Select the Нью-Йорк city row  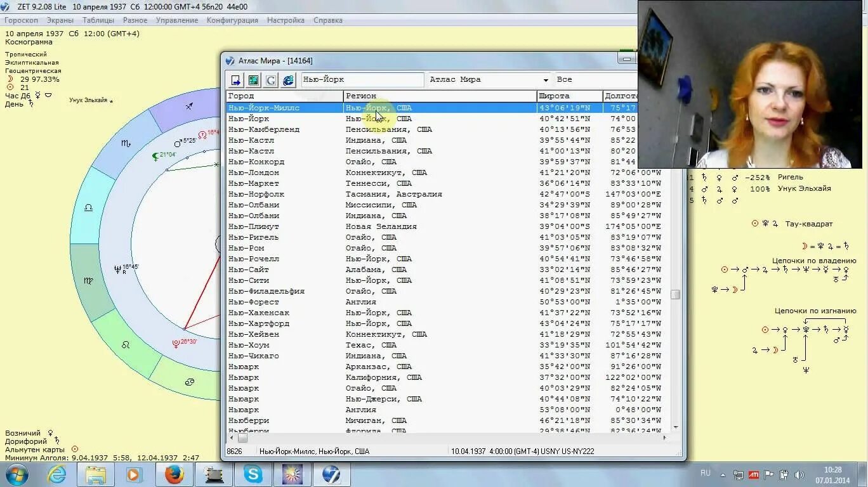tap(448, 119)
